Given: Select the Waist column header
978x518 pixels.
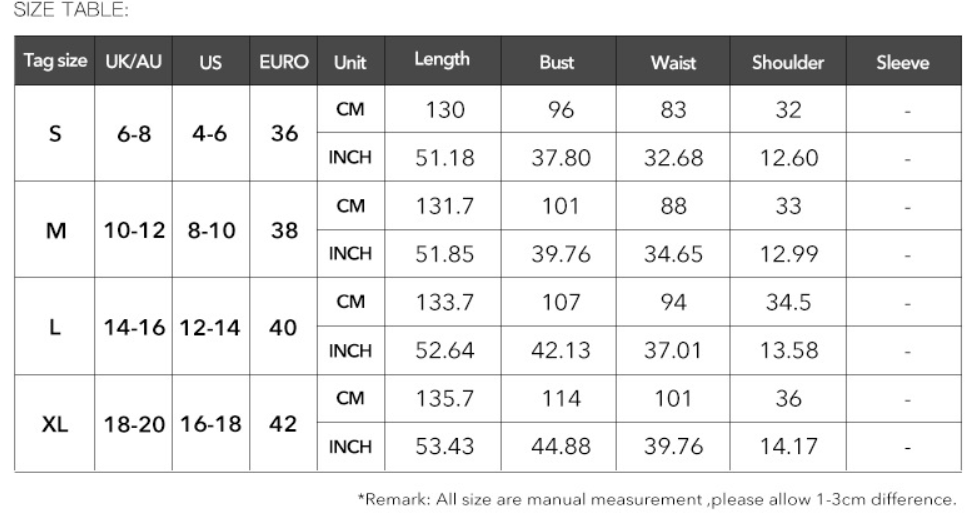Looking at the screenshot, I should (x=673, y=62).
